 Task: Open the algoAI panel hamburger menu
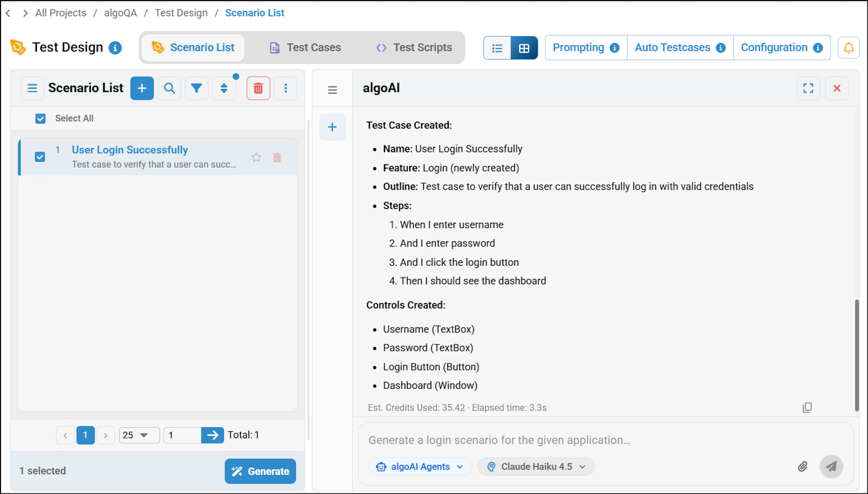(x=332, y=90)
